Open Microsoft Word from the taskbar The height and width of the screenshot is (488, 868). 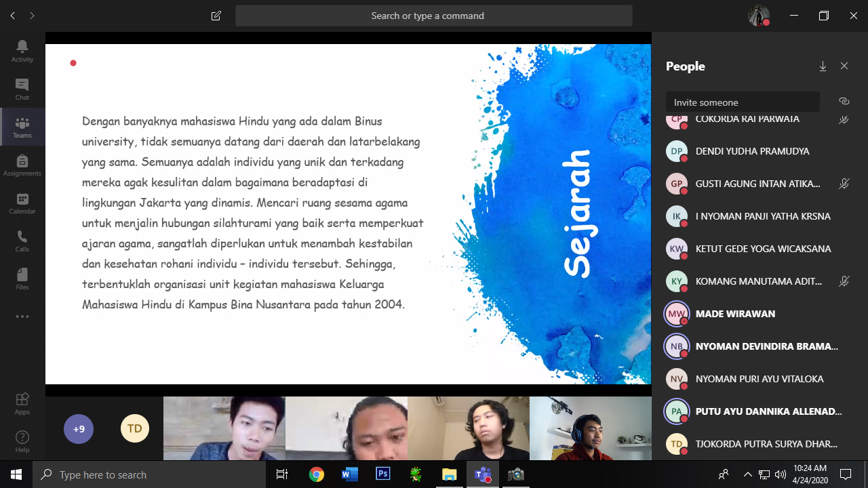[349, 474]
